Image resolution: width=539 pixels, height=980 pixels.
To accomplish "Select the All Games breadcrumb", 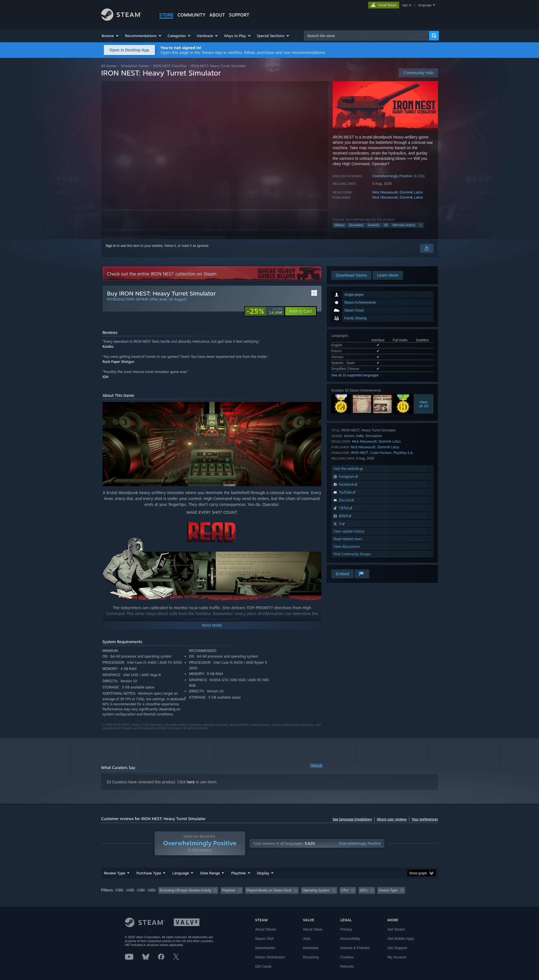I will tap(109, 66).
